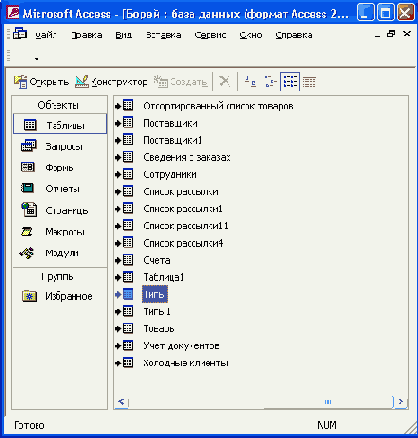Select the Товары table

coord(159,328)
